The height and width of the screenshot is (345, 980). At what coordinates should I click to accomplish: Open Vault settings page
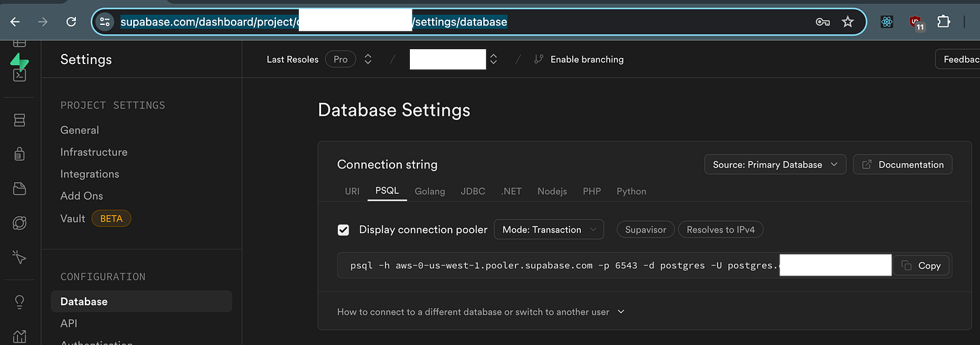point(73,218)
